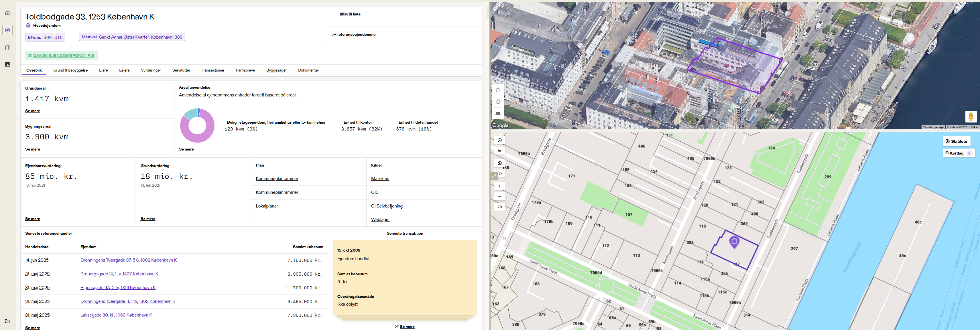Switch to the Vurderinger tab
This screenshot has width=980, height=330.
point(151,70)
